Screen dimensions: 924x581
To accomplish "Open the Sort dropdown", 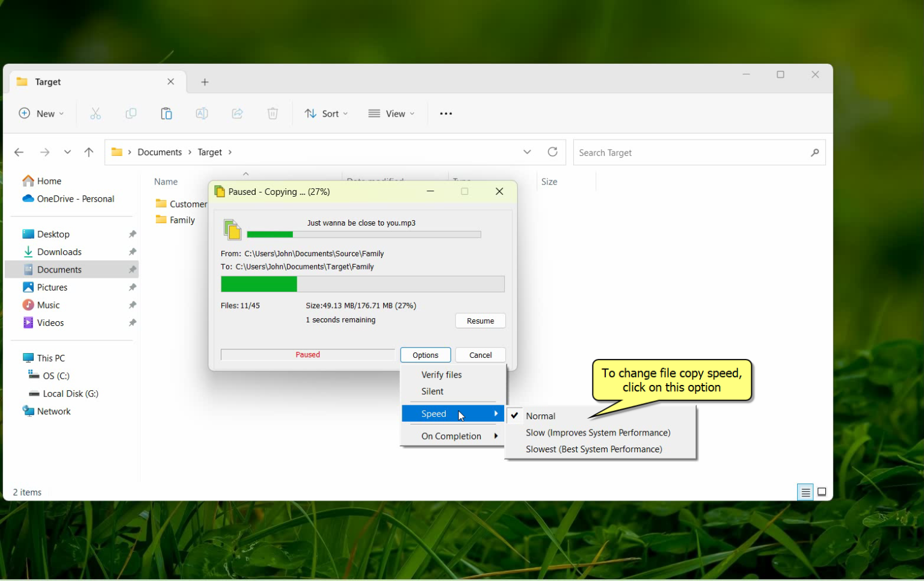I will point(327,113).
